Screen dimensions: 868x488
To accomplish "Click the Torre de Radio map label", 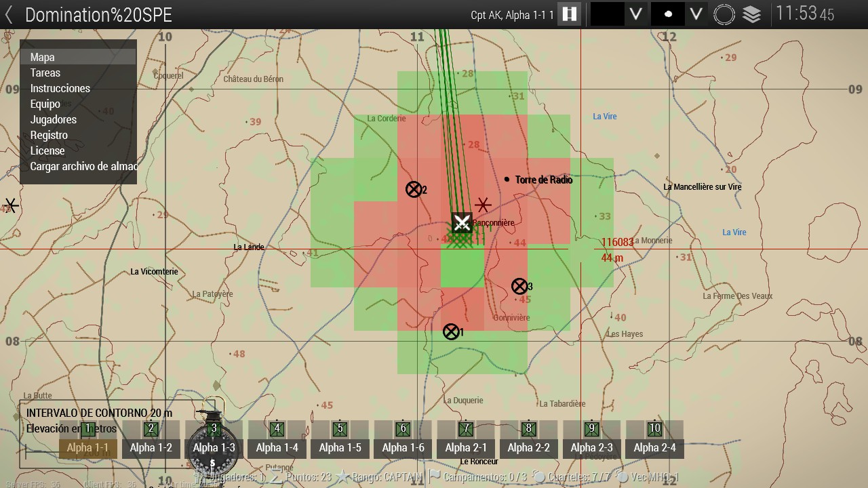I will (544, 180).
